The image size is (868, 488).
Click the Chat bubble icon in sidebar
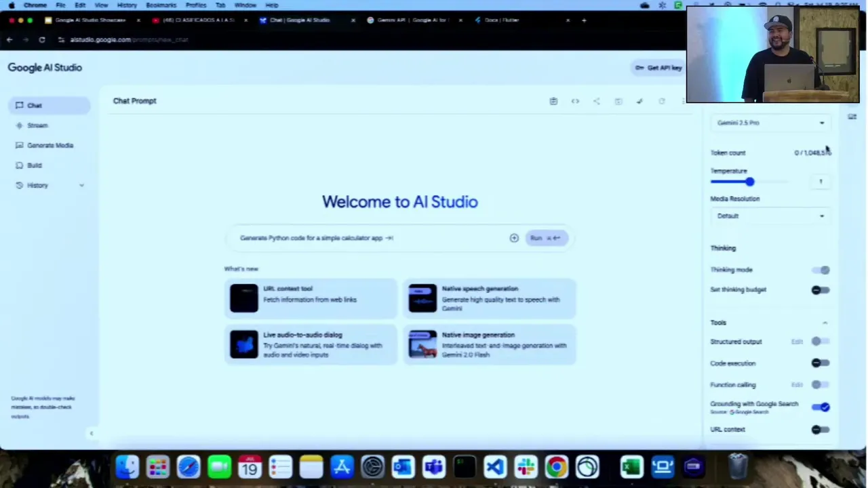[19, 105]
